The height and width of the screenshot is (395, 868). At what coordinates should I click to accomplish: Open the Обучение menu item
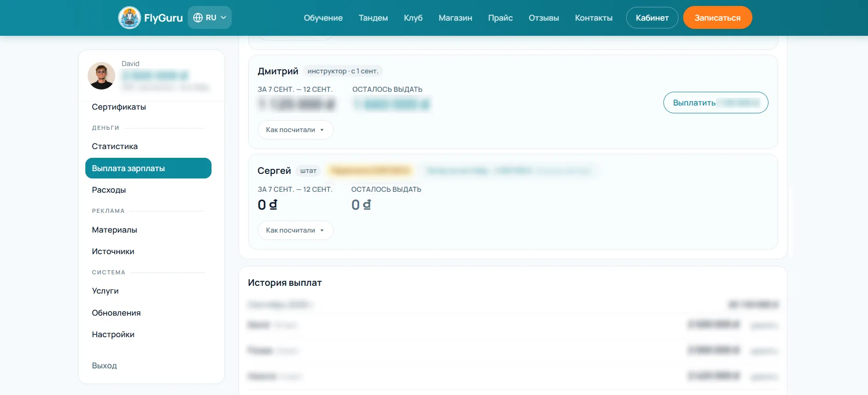pos(323,18)
